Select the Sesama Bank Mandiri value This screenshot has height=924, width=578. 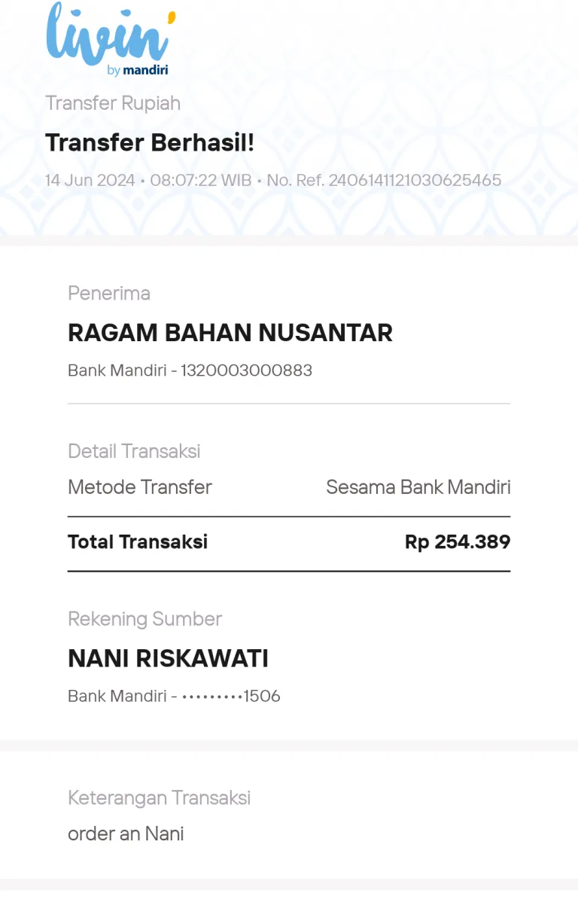(418, 487)
